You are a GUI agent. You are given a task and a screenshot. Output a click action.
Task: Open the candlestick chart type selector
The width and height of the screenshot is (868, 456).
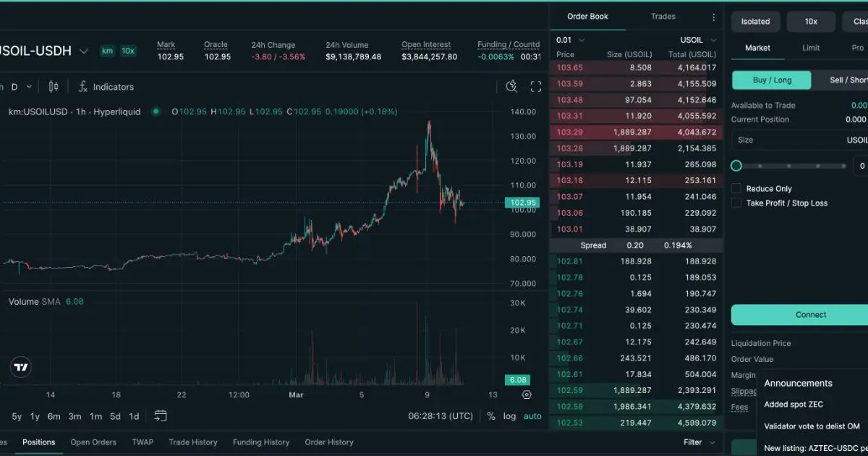click(x=53, y=87)
